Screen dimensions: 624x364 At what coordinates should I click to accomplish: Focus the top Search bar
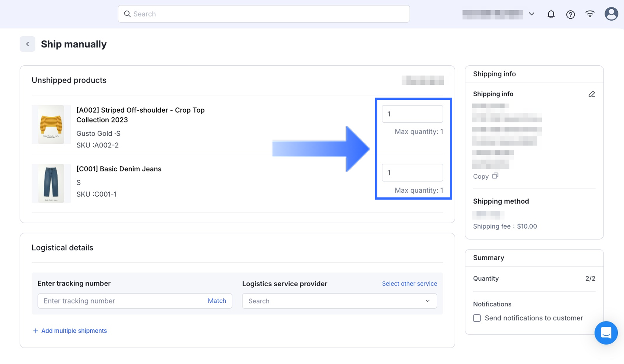coord(264,14)
